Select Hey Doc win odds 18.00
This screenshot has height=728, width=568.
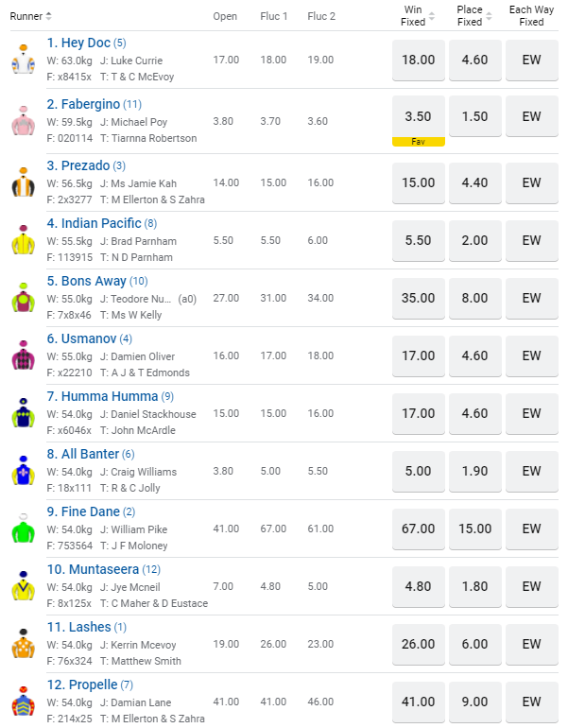tap(418, 59)
